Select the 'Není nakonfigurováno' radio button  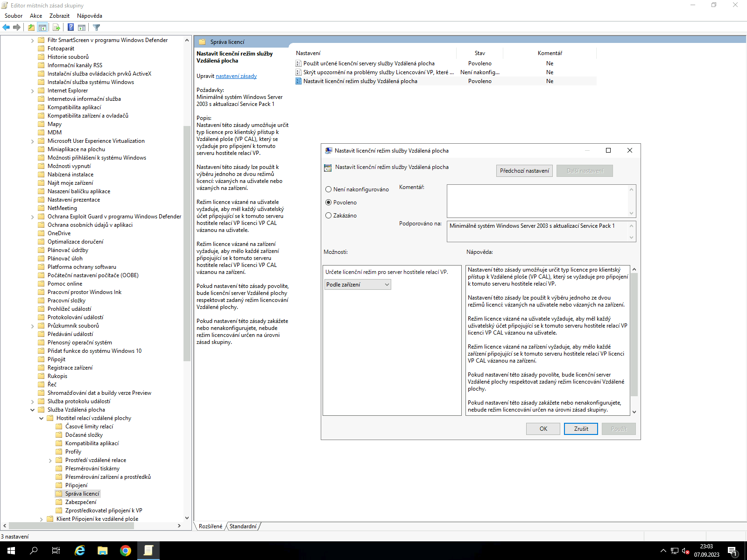[329, 189]
